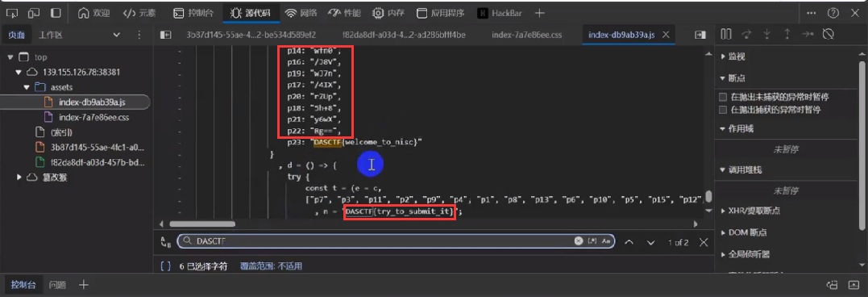
Task: Open the HackBar tab
Action: 500,13
